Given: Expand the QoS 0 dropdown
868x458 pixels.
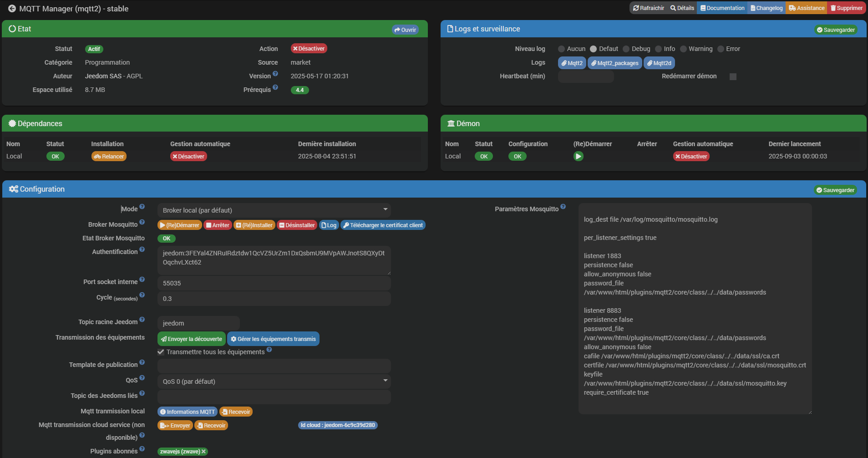Looking at the screenshot, I should [274, 382].
